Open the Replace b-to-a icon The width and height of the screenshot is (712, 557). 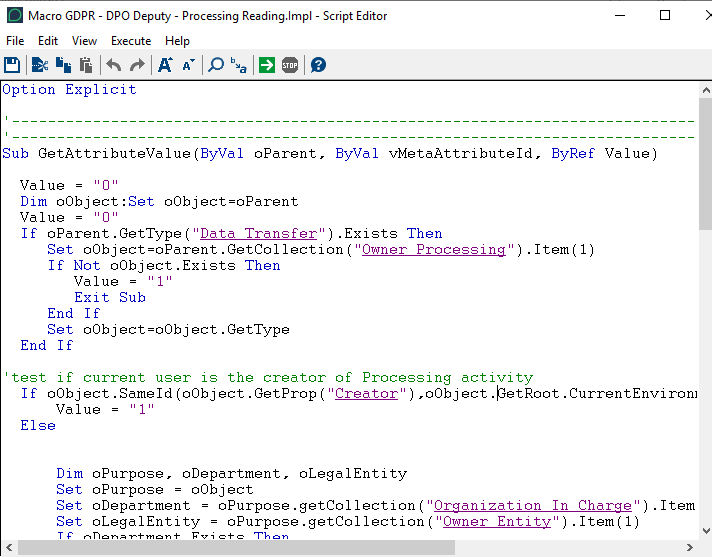239,65
